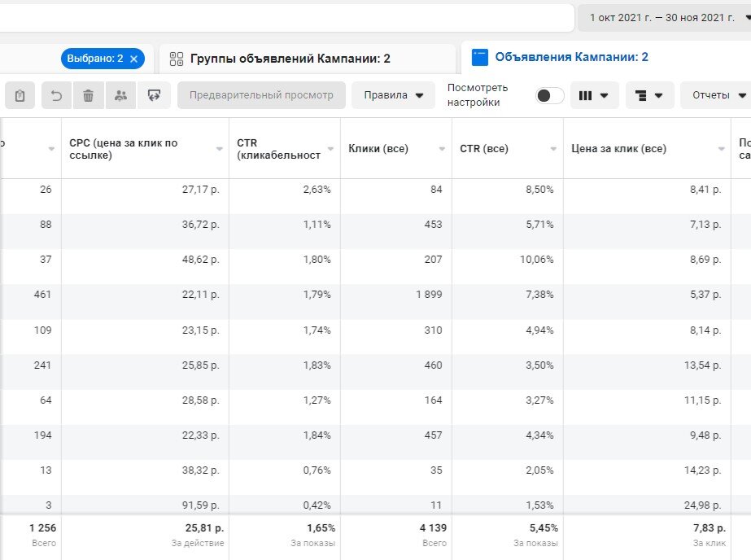This screenshot has height=560, width=751.
Task: Click total 1 256 value
Action: click(x=42, y=528)
